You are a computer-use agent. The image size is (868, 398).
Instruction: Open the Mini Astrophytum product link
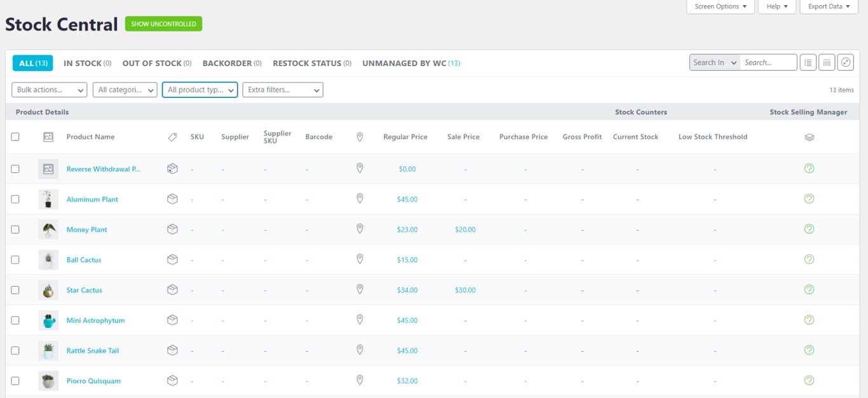click(x=95, y=320)
